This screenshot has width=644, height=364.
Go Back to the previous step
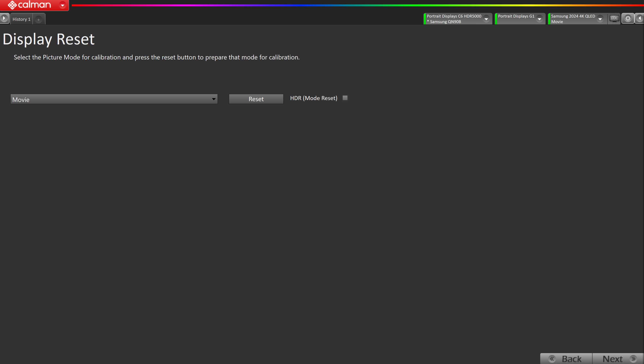click(x=566, y=359)
